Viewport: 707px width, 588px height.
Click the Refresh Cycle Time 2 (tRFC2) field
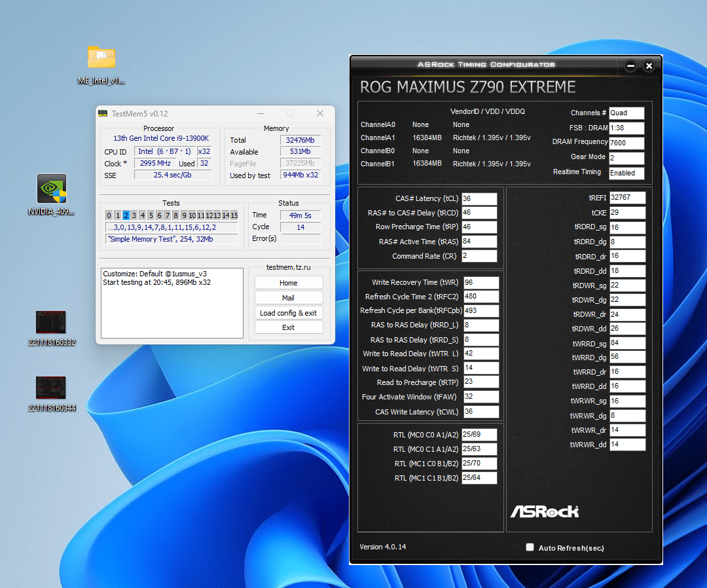pyautogui.click(x=482, y=296)
